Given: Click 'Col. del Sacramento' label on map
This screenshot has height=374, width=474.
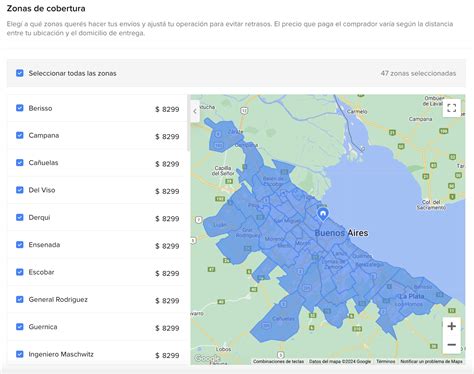Looking at the screenshot, I should pyautogui.click(x=431, y=205).
